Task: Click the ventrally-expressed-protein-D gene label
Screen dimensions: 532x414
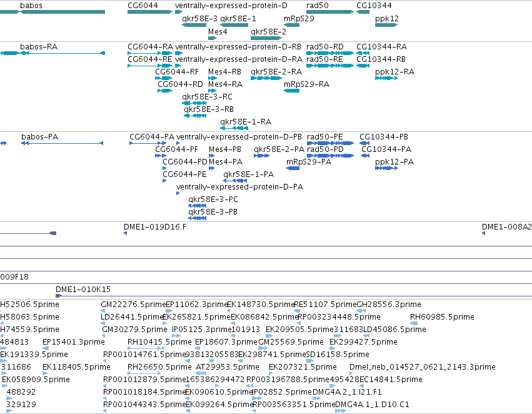Action: pyautogui.click(x=231, y=6)
